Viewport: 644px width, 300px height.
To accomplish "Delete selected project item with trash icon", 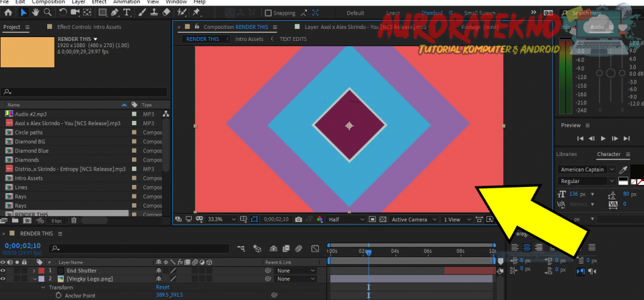I will tap(74, 221).
